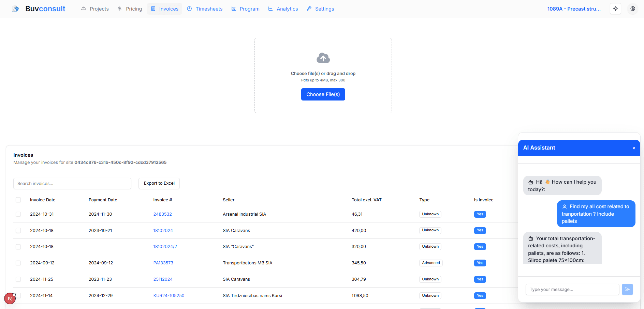Open the Program tab
This screenshot has height=309, width=644.
click(246, 9)
